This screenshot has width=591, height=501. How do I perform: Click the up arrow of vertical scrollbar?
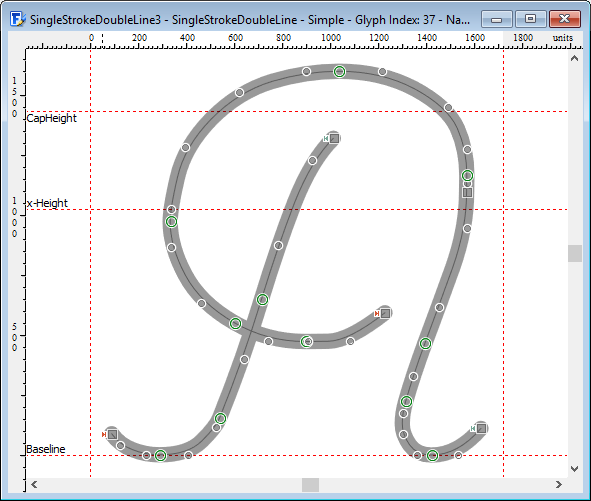574,58
